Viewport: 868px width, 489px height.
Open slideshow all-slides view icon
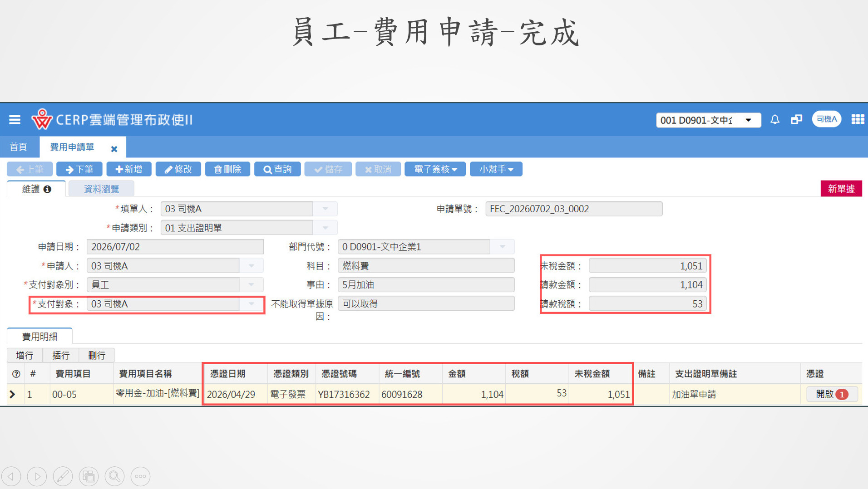pos(89,476)
